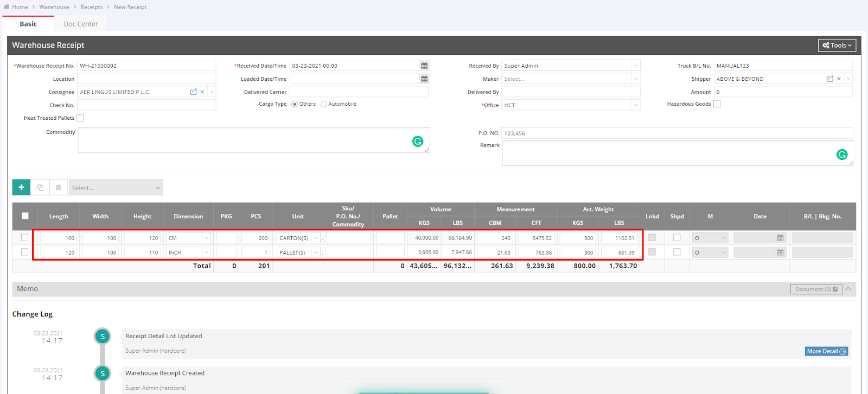The image size is (868, 394).
Task: Click the Grammarly icon in Commodity box
Action: pyautogui.click(x=418, y=141)
